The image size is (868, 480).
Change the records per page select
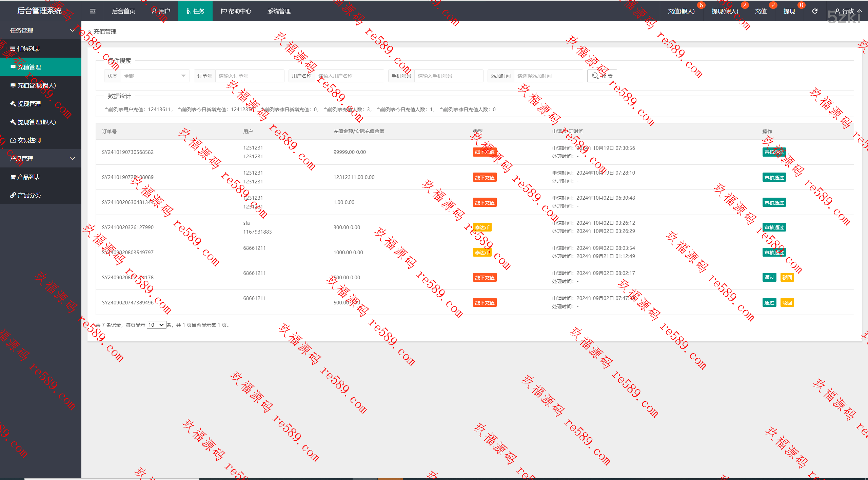pyautogui.click(x=156, y=325)
